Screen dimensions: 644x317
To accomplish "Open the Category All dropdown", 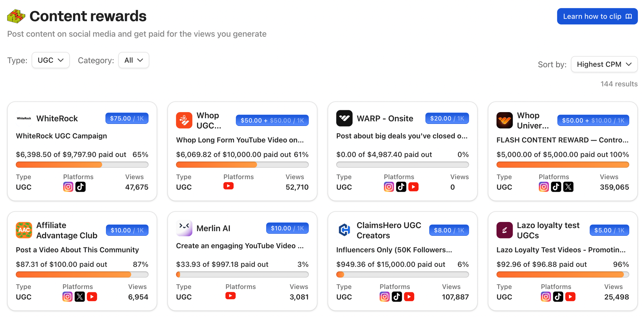I will coord(134,60).
